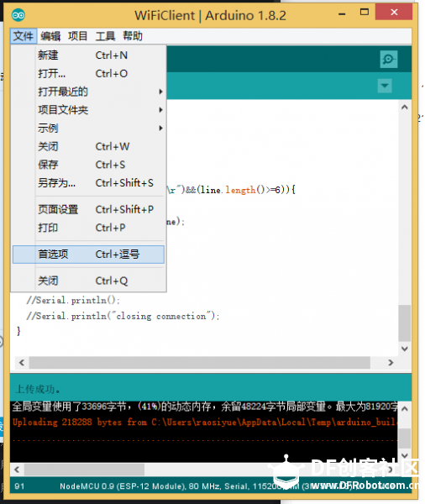The width and height of the screenshot is (425, 504).
Task: Maximize the Arduino window
Action: click(365, 13)
